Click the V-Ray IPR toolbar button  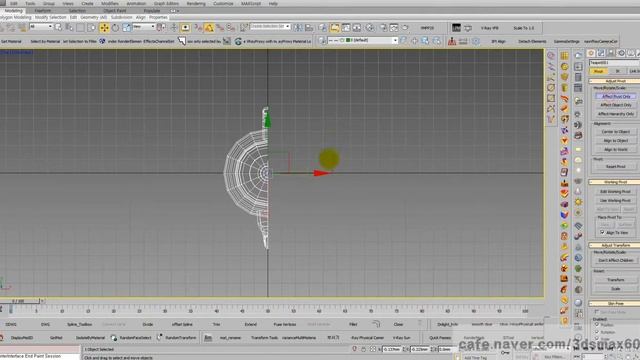489,28
